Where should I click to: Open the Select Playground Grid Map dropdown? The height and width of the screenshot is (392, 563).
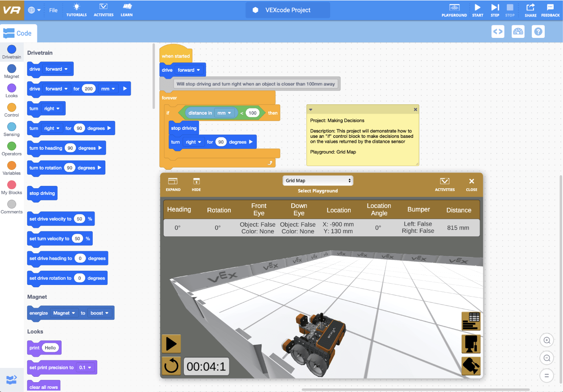(318, 181)
